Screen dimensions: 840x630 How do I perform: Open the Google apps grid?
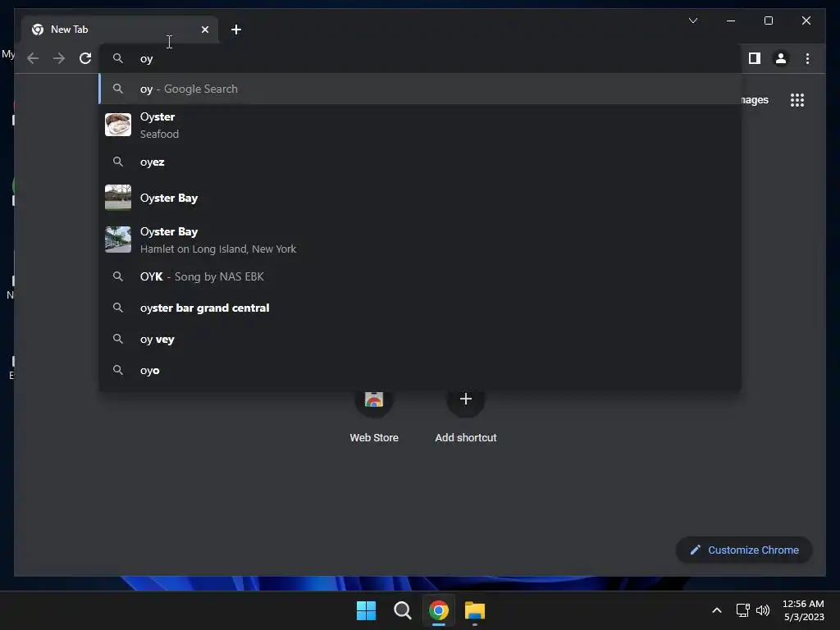[797, 100]
